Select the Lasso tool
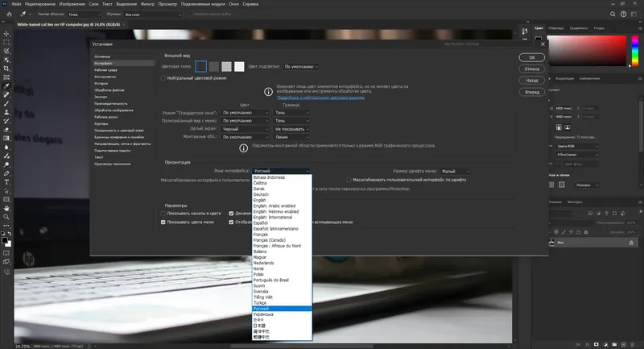The image size is (644, 349). click(6, 51)
